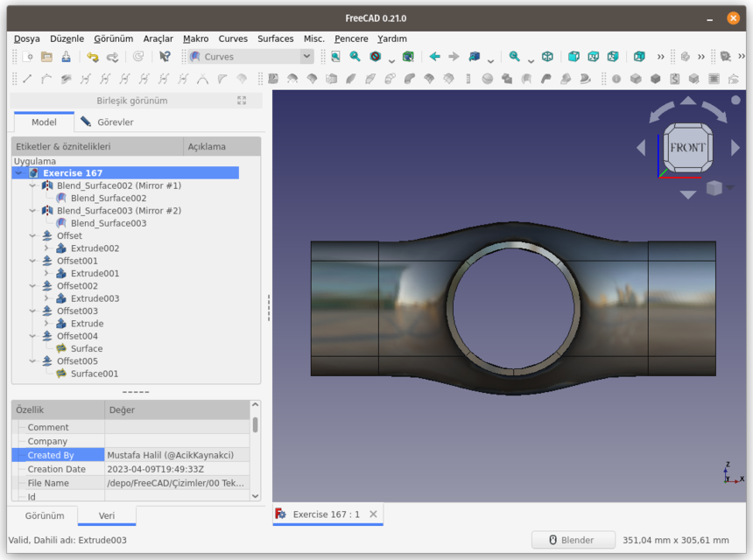Undo the last action
Viewport: 753px width, 560px height.
93,56
